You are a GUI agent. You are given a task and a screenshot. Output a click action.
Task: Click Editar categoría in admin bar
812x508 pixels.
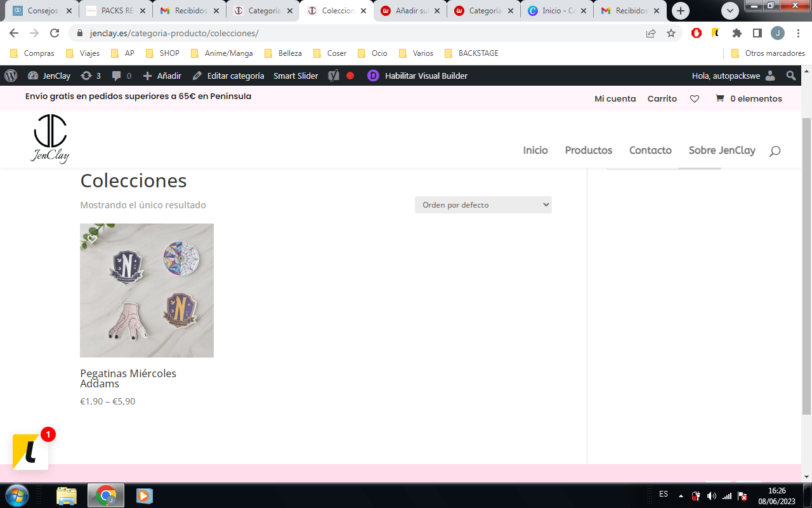point(228,76)
